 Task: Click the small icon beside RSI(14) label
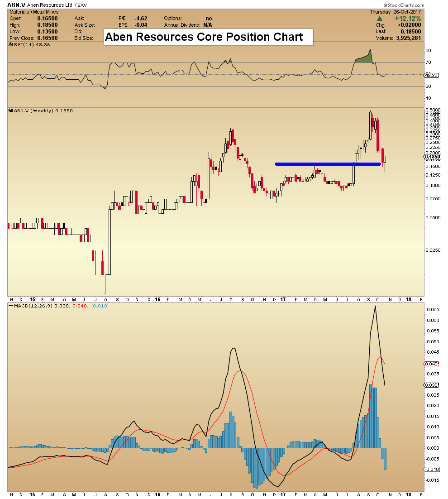click(10, 45)
